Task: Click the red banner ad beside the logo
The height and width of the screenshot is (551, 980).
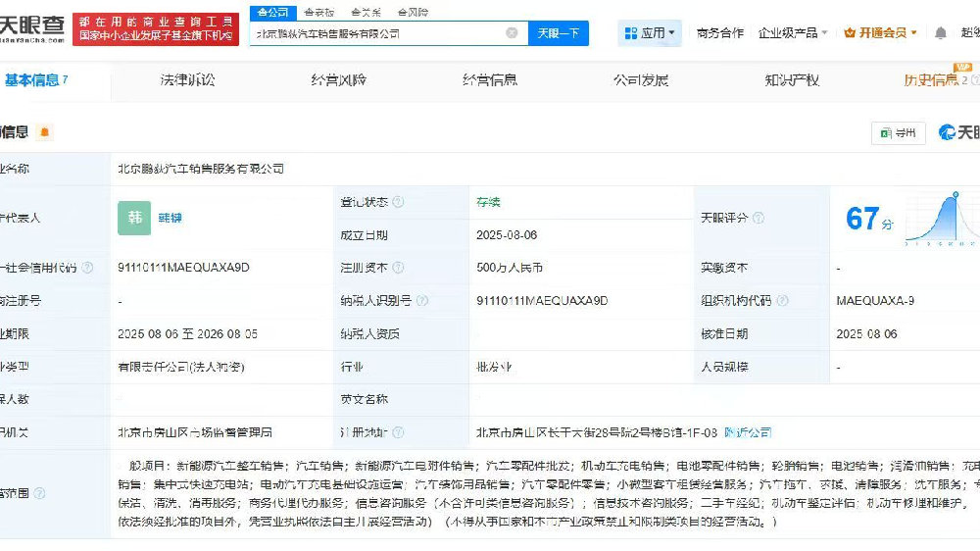Action: pyautogui.click(x=156, y=29)
